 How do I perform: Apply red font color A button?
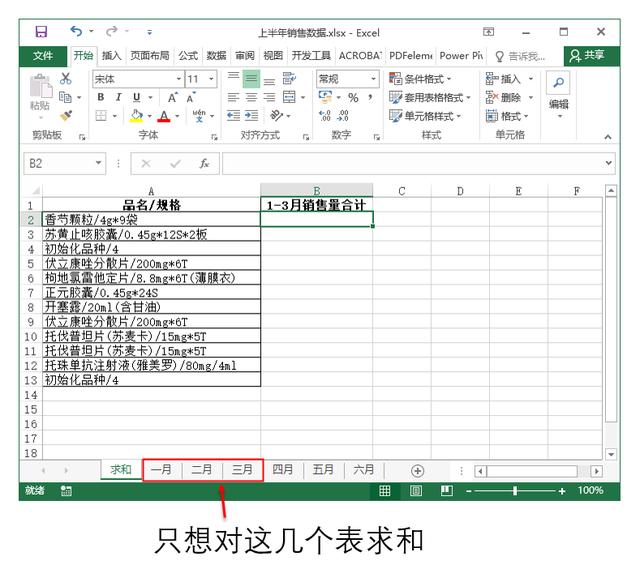click(x=164, y=116)
